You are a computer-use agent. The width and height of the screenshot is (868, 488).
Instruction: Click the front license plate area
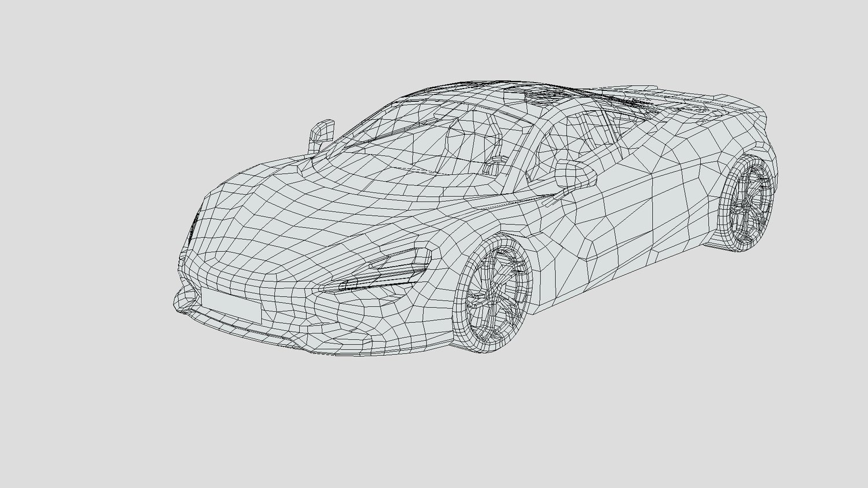pyautogui.click(x=231, y=304)
